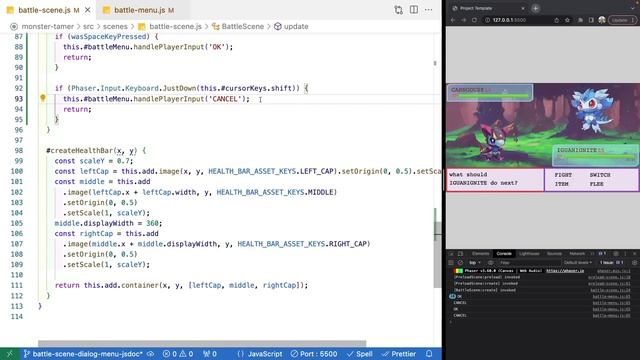The image size is (640, 360).
Task: Open the remote window indicator
Action: [10, 354]
